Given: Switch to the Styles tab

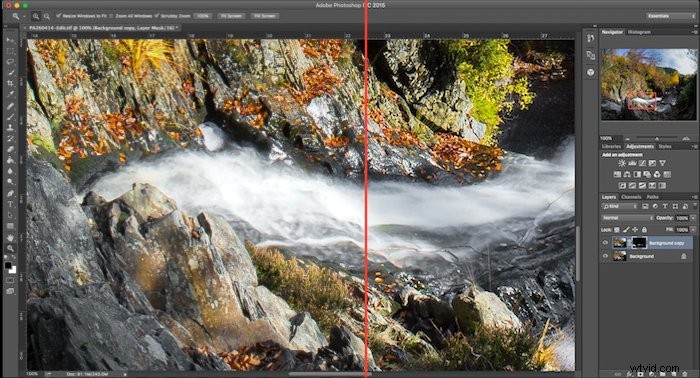Looking at the screenshot, I should click(665, 146).
